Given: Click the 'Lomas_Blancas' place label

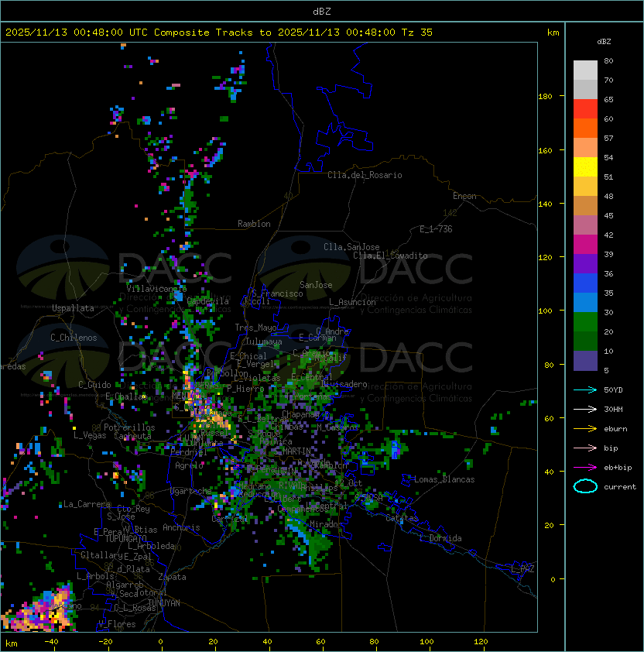Looking at the screenshot, I should 444,479.
